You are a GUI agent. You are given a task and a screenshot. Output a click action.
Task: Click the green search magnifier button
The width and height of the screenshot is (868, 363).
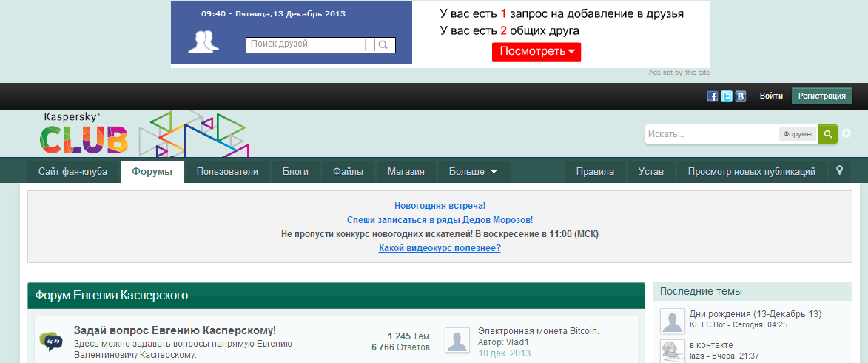point(828,134)
